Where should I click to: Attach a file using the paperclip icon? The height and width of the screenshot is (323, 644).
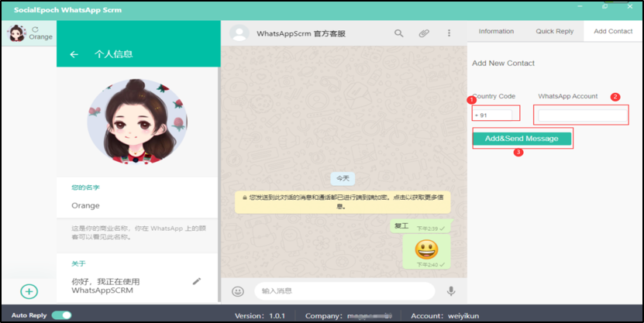click(x=424, y=33)
